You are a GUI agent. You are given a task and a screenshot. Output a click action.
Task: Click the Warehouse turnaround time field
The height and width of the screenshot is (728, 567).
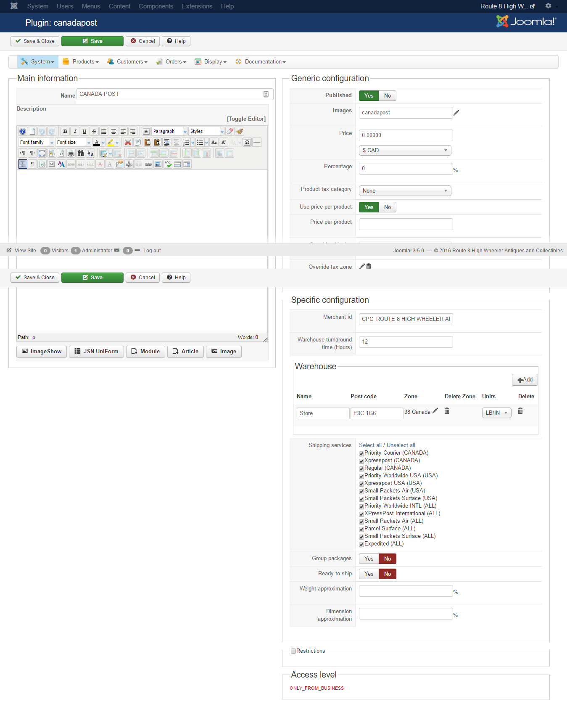tap(406, 342)
